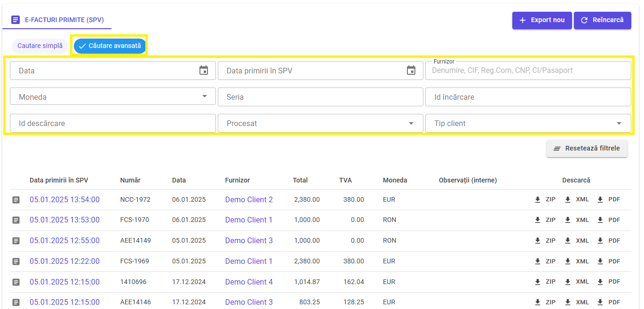Click the document icon in the FCS-1970 row
This screenshot has width=644, height=309.
click(16, 220)
